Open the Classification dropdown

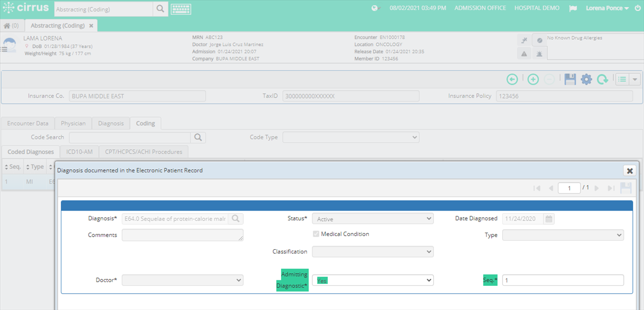coord(373,252)
